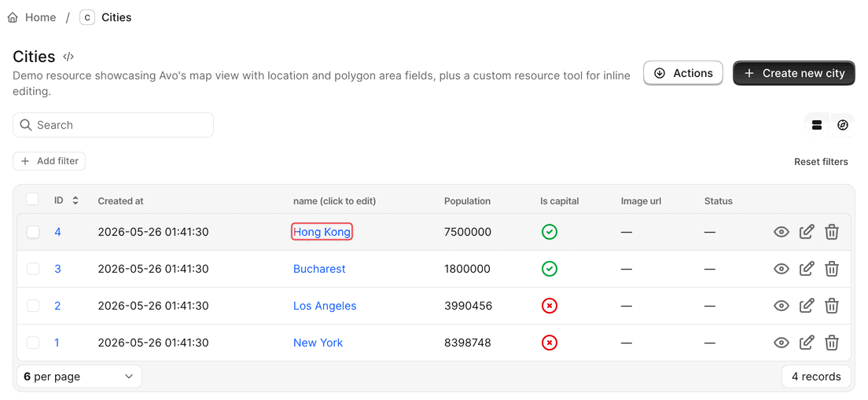View the Los Angeles record
868x400 pixels.
(781, 306)
